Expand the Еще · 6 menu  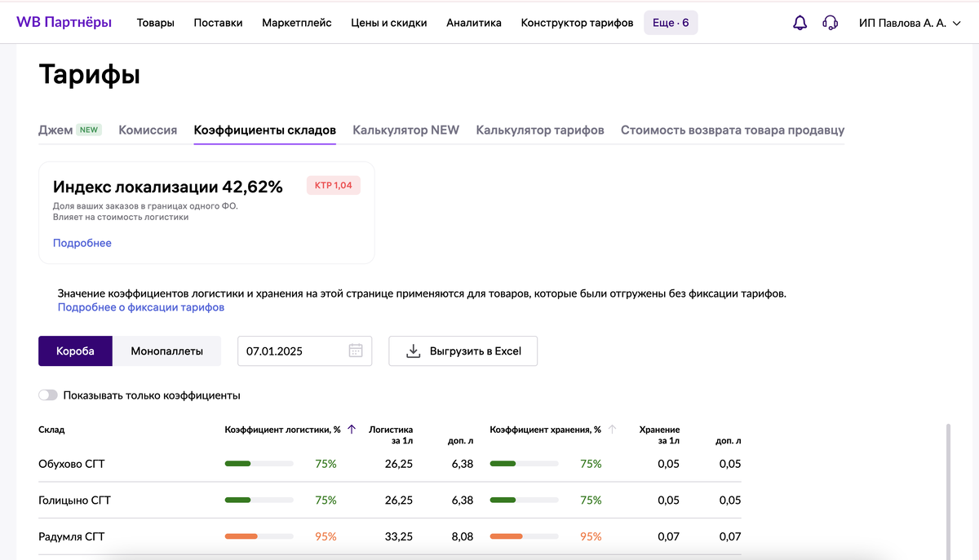tap(670, 22)
